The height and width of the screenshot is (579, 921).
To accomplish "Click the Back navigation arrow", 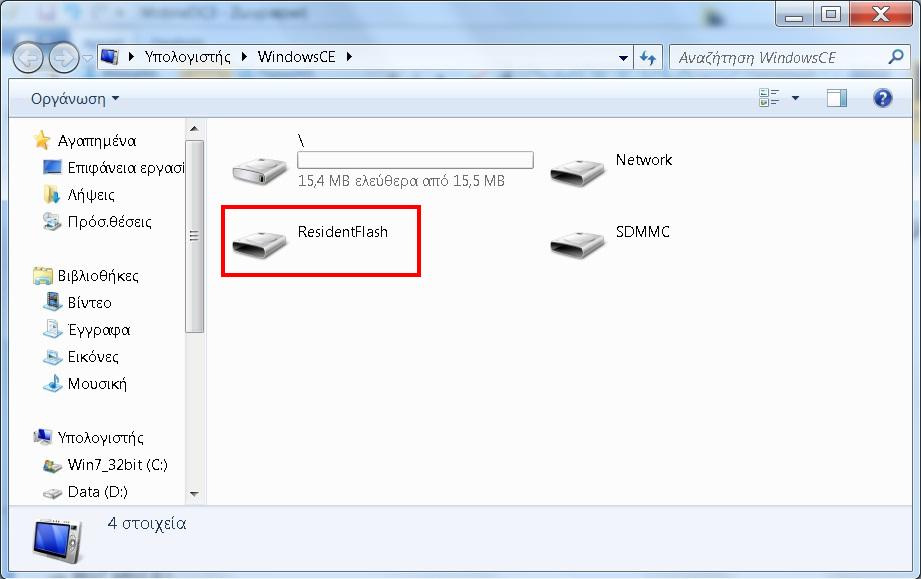I will pyautogui.click(x=28, y=58).
